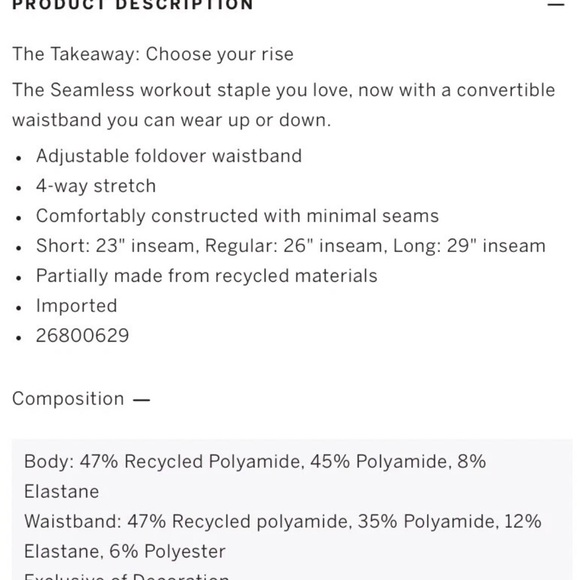Click the 'Elastane, 6% Polyester' line
The height and width of the screenshot is (580, 580).
pyautogui.click(x=125, y=552)
